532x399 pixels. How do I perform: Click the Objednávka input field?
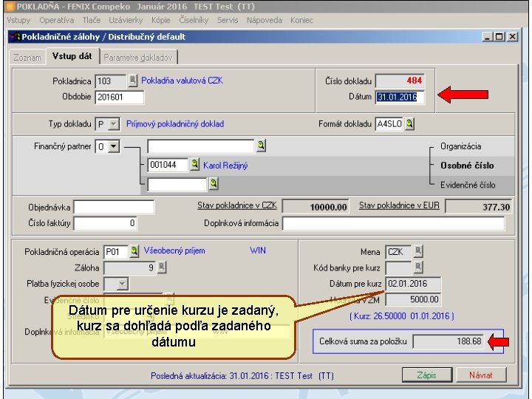(x=114, y=207)
